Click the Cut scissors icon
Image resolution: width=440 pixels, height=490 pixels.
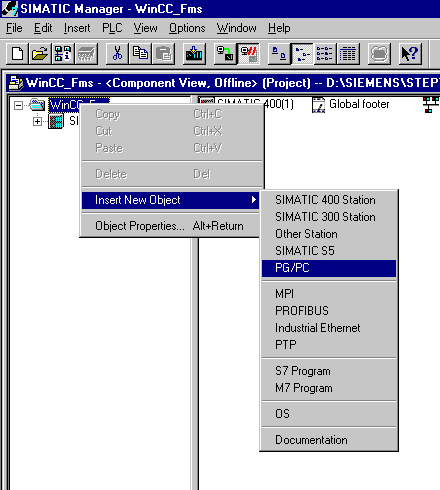pos(117,54)
